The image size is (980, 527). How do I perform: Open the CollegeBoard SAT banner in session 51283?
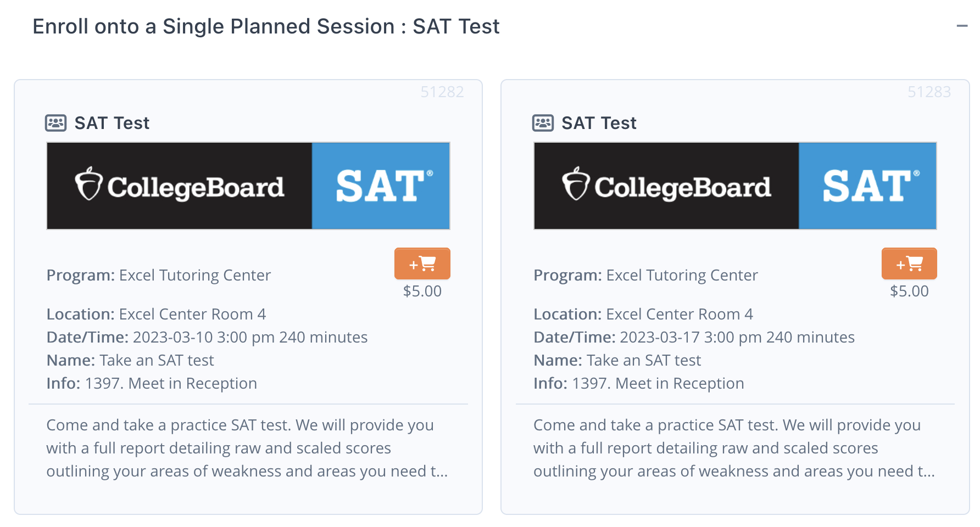coord(735,186)
